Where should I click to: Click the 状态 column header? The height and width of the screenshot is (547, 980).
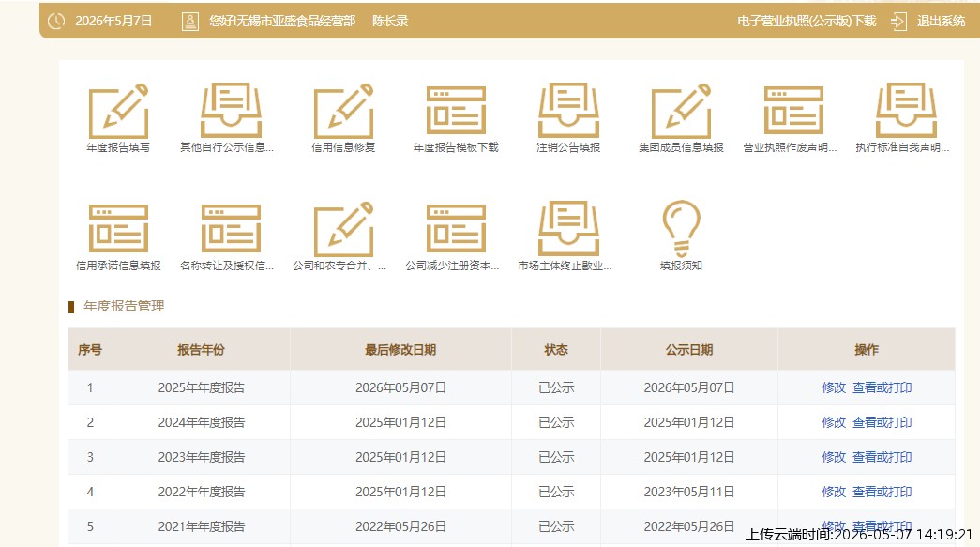555,349
